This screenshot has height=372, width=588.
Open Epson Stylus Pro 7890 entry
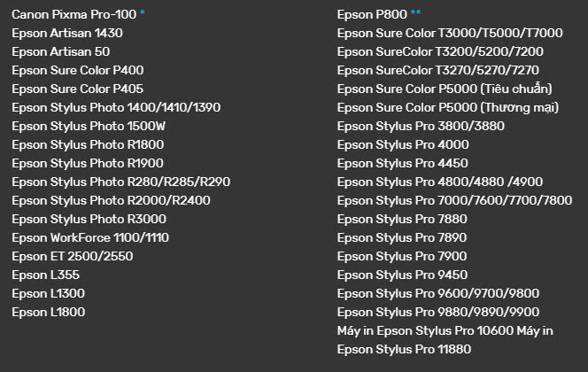(x=403, y=237)
